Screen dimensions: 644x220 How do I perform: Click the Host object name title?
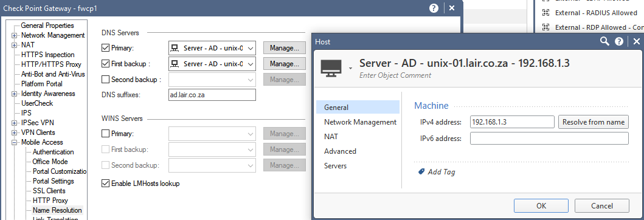coord(465,63)
